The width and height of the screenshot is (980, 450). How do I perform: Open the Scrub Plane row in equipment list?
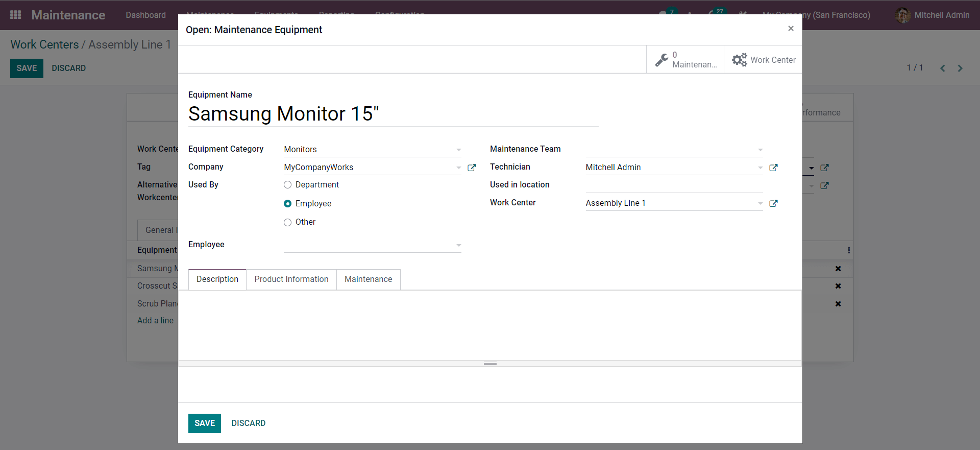157,304
